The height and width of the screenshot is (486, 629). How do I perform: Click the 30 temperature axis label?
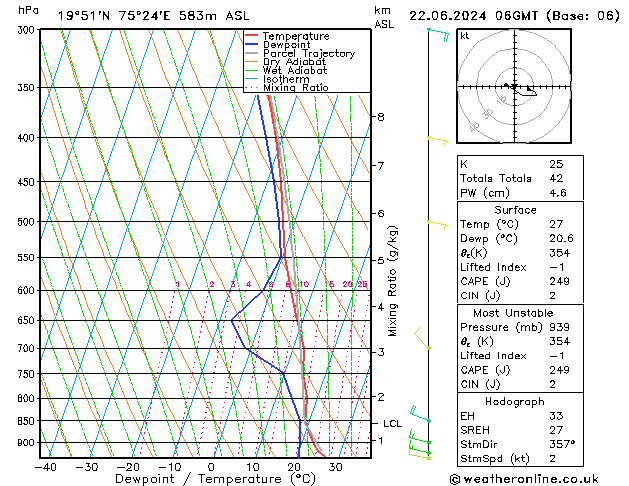[x=336, y=467]
